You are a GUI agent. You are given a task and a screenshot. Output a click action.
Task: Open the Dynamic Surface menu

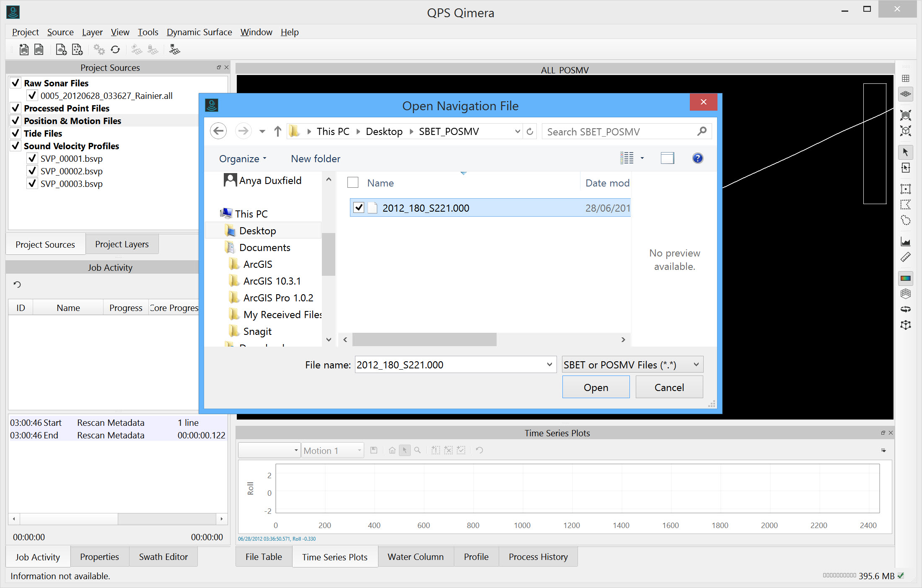coord(199,32)
